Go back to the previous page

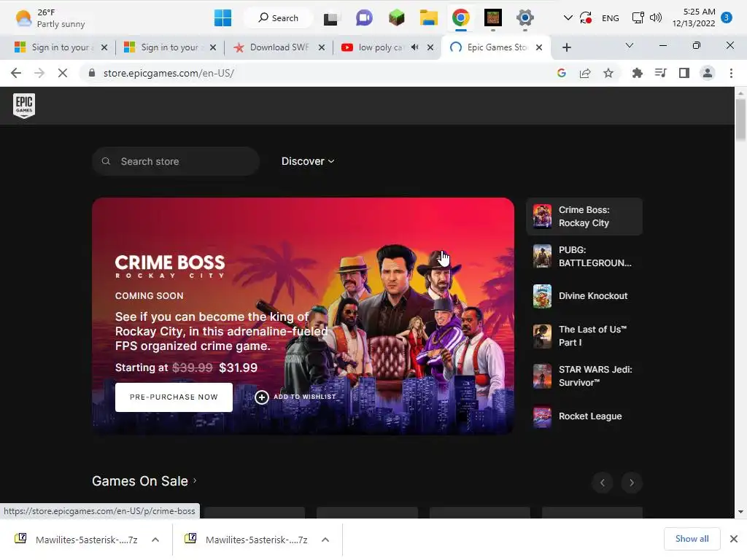click(16, 73)
